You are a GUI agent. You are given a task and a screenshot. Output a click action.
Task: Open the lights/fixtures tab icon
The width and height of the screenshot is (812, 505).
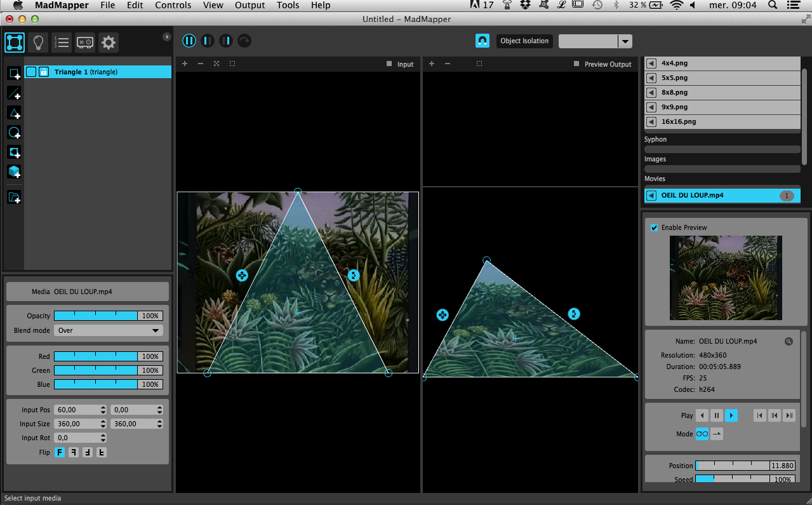coord(39,43)
